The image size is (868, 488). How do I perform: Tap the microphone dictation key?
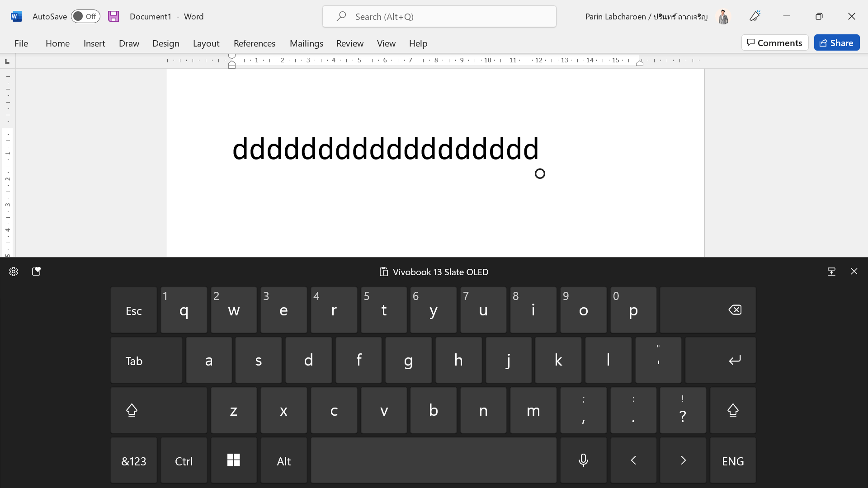pyautogui.click(x=583, y=460)
